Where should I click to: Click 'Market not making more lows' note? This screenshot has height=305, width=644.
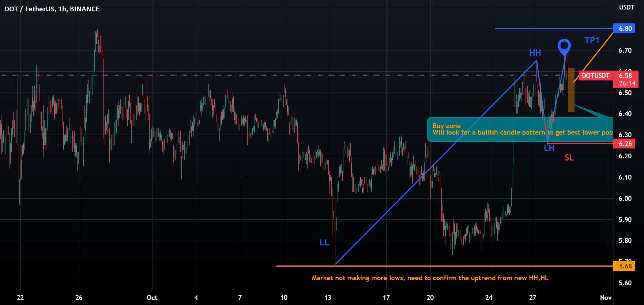[x=430, y=278]
